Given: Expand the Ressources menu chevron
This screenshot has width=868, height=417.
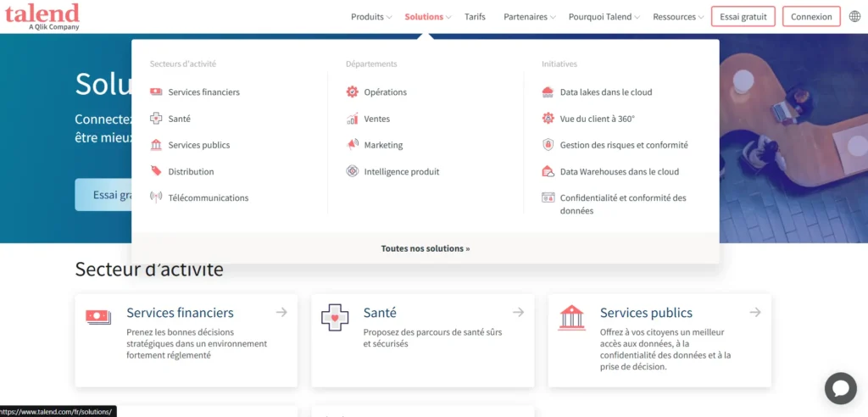Looking at the screenshot, I should [701, 17].
